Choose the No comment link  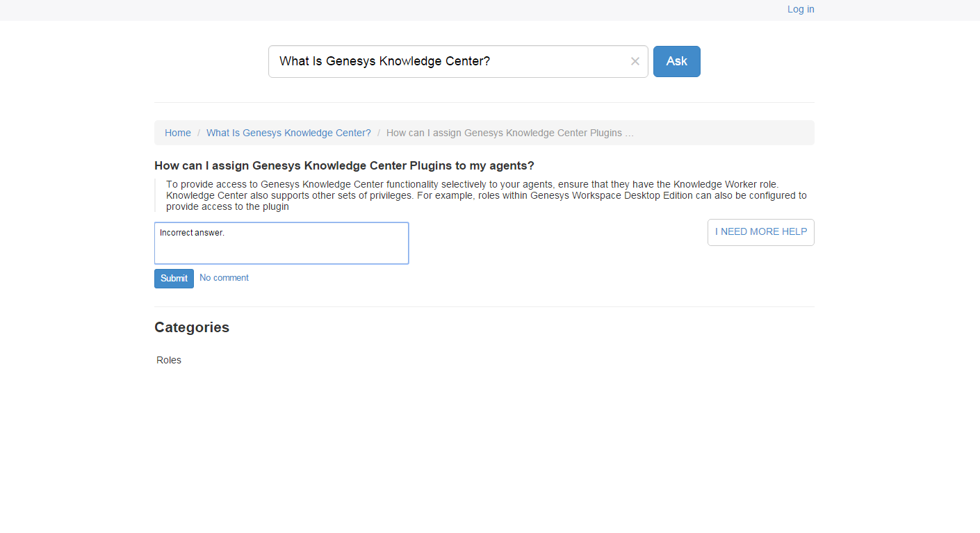224,278
